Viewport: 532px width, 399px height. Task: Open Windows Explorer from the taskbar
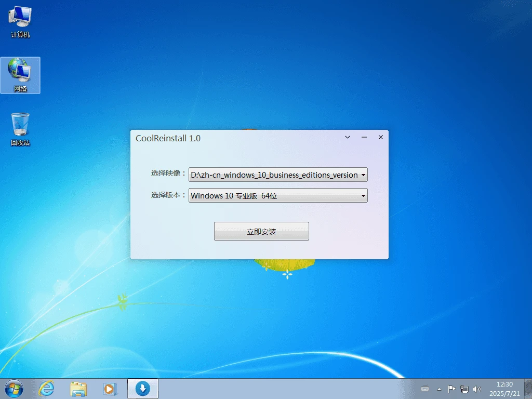tap(78, 389)
